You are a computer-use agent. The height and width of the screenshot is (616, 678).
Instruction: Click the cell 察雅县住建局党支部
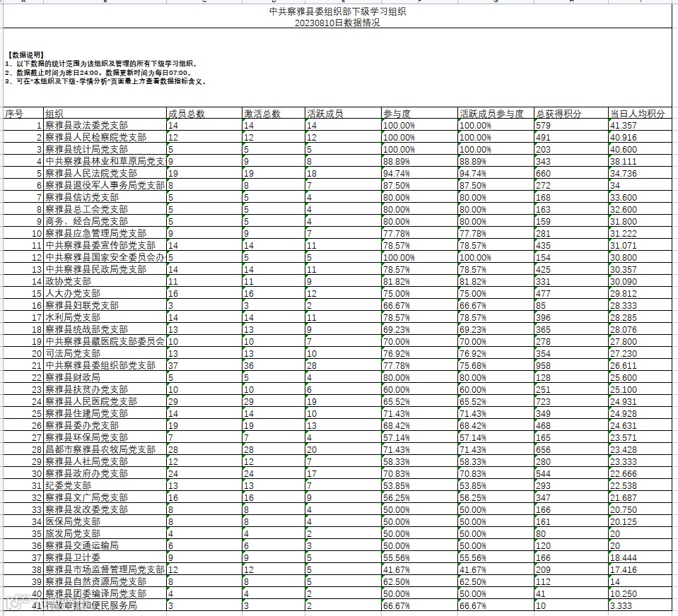pos(105,413)
